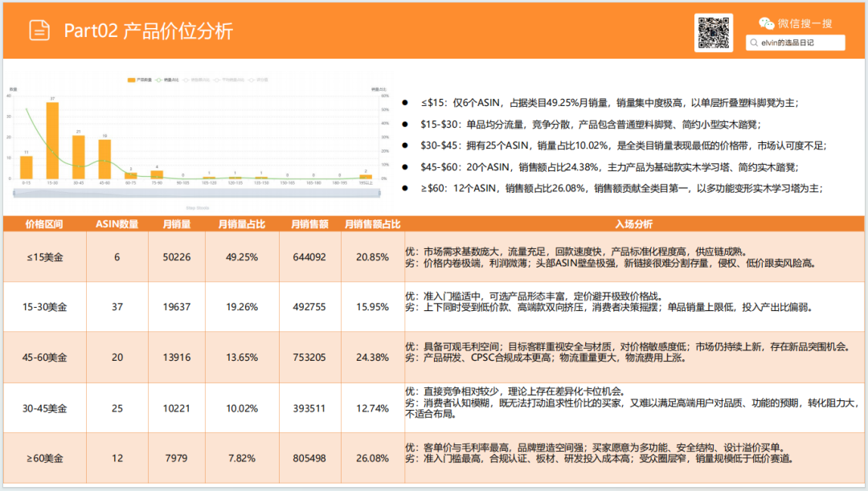The width and height of the screenshot is (868, 491).
Task: Select the '≤15美金' price range cell
Action: 45,257
